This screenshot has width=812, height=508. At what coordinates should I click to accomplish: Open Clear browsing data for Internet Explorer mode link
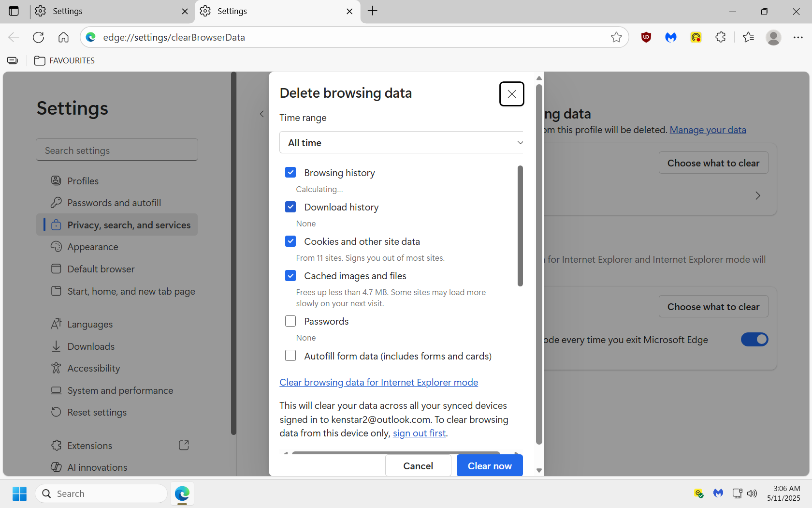(x=378, y=382)
